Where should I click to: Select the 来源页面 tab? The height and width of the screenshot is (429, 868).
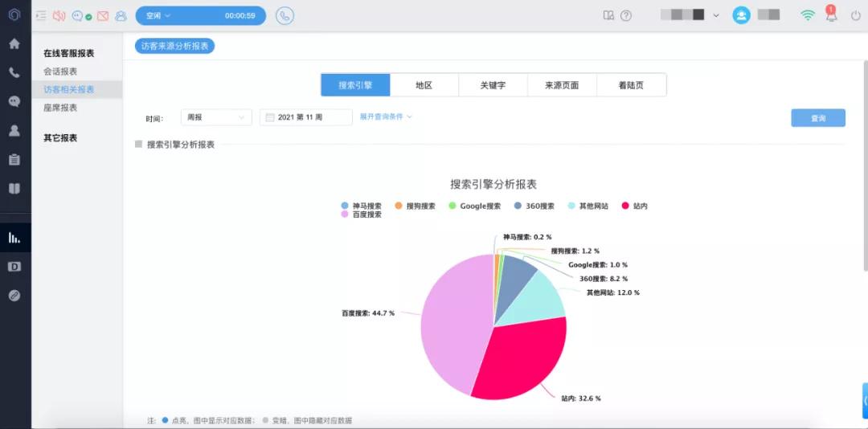(562, 85)
